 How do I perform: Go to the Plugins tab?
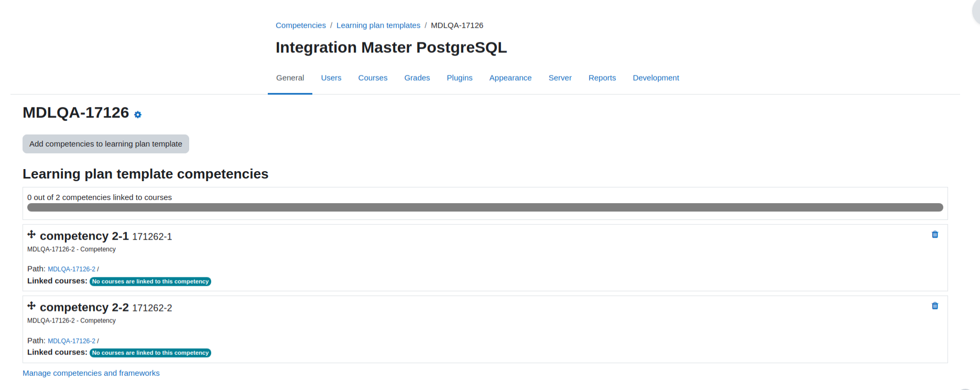click(460, 78)
